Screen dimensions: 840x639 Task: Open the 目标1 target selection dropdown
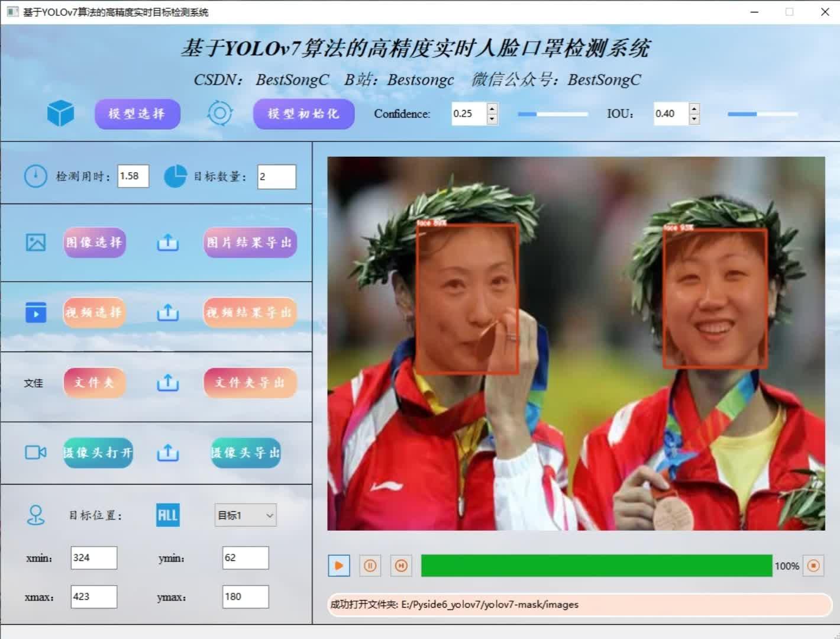[245, 515]
